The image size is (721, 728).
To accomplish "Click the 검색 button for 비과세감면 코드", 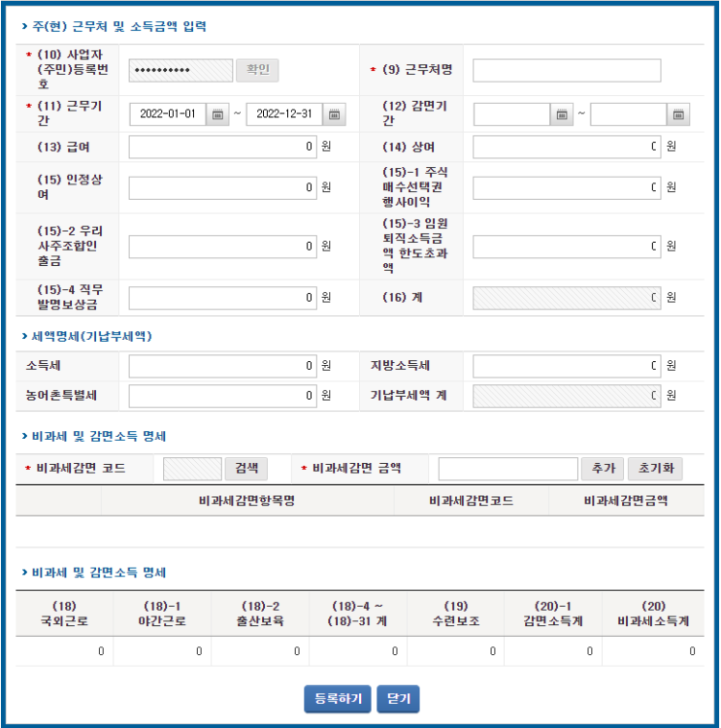I will [x=246, y=469].
